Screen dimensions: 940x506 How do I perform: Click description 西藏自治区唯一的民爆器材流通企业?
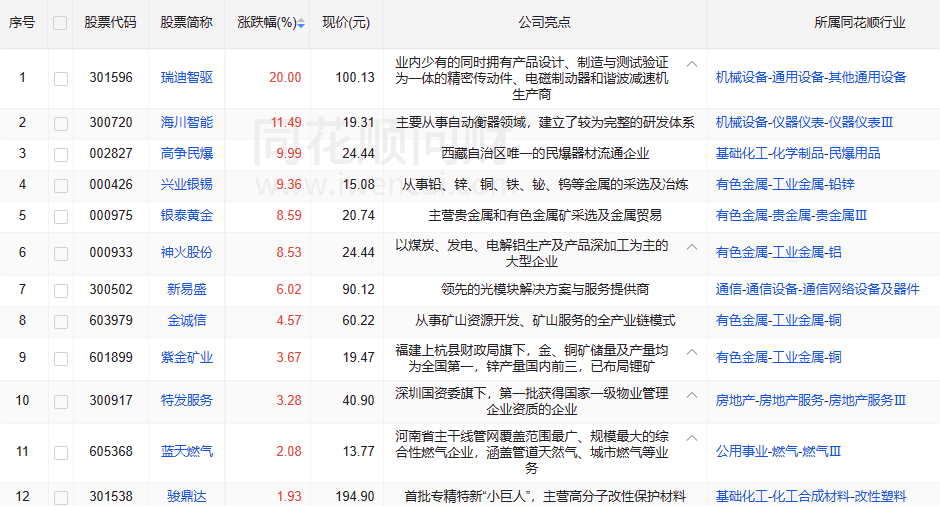coord(545,153)
